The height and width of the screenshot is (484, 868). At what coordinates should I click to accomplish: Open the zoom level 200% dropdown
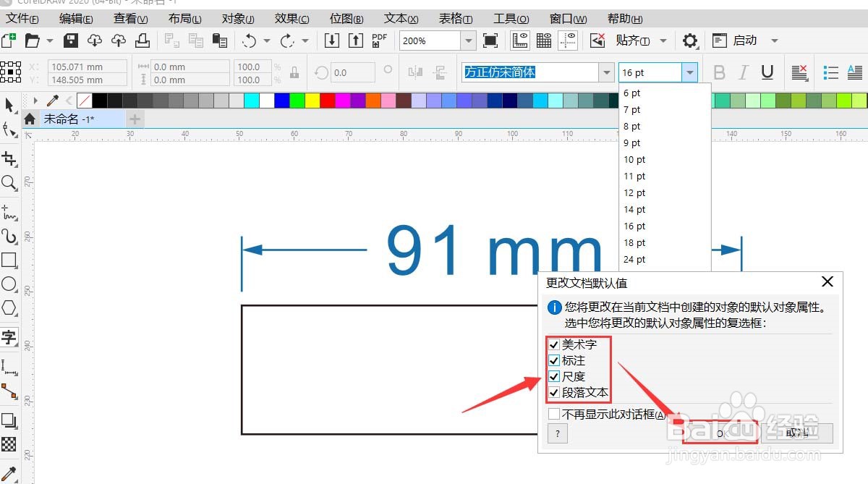click(x=469, y=41)
